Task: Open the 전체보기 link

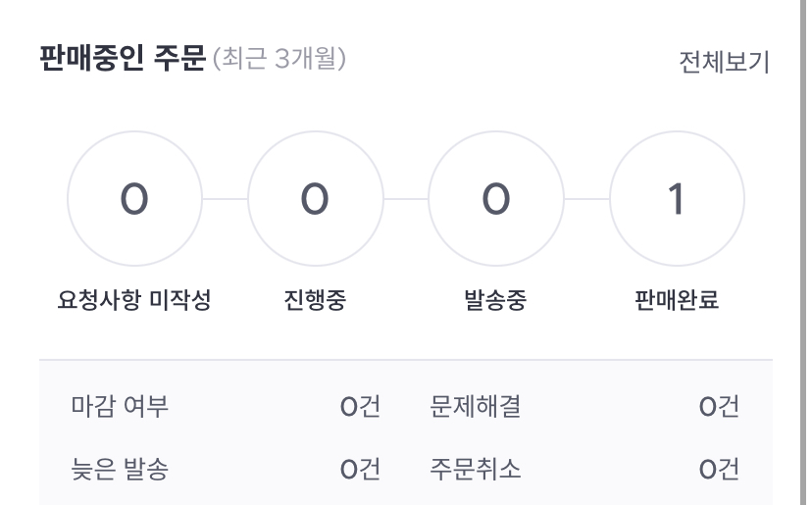Action: 724,63
